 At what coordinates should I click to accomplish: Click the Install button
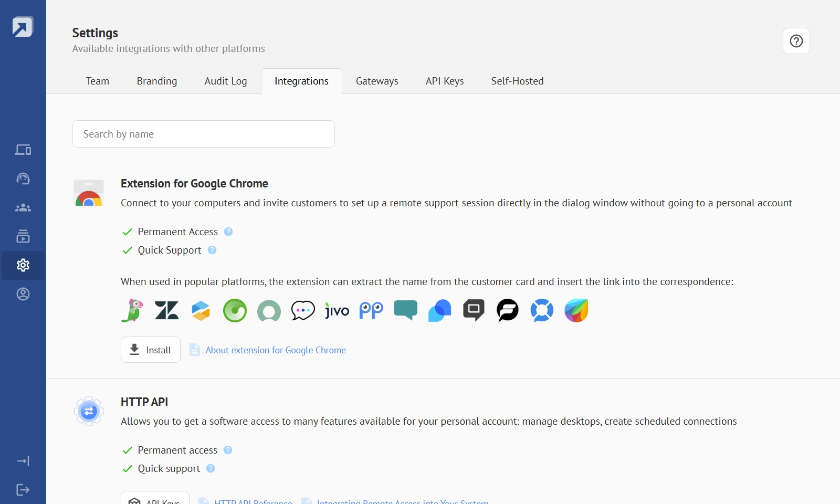tap(151, 350)
